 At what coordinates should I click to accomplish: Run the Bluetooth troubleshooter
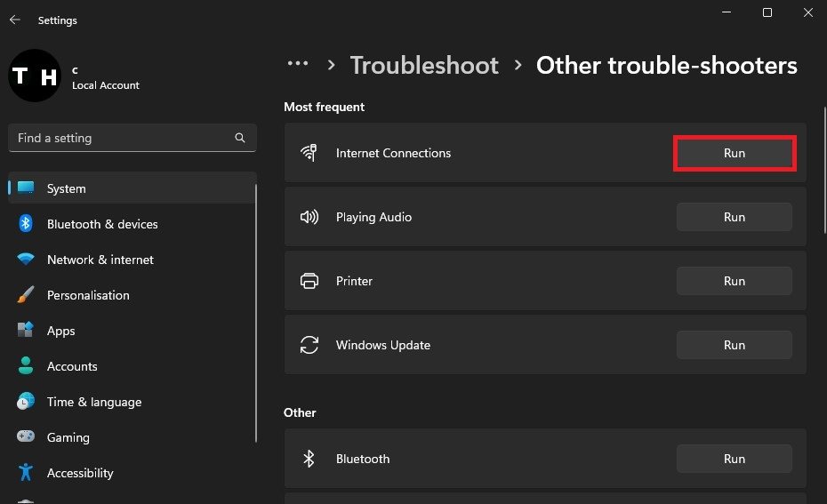tap(734, 459)
